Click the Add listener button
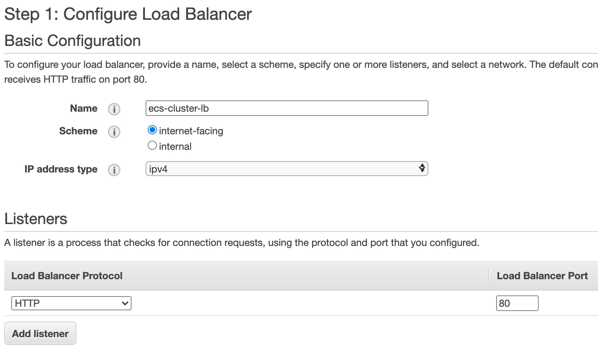This screenshot has width=598, height=364. pos(40,333)
